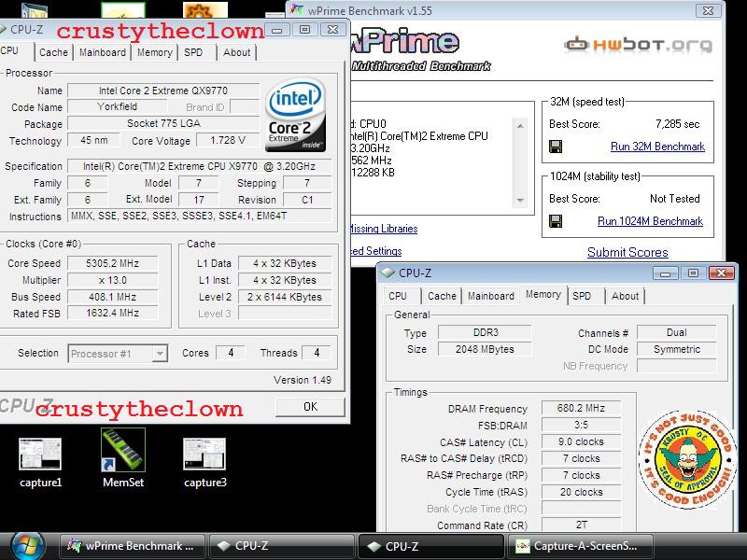747x560 pixels.
Task: Close the right CPU-Z window
Action: pos(721,273)
